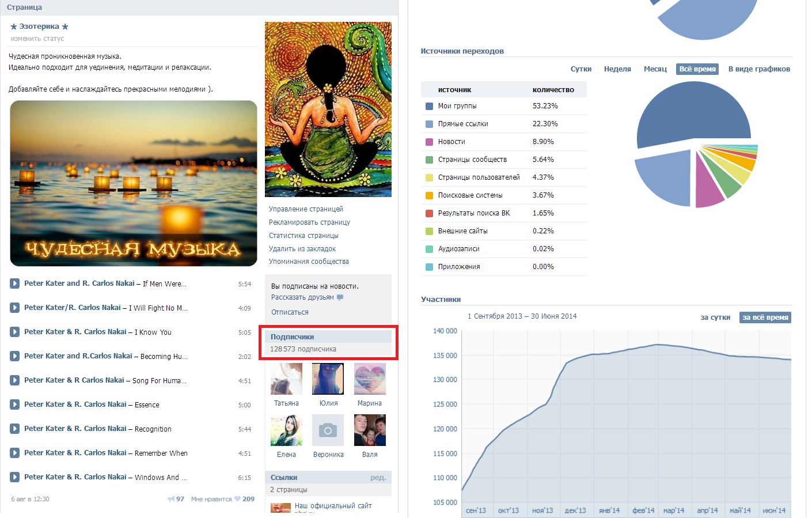Click the "источник" column header
The height and width of the screenshot is (518, 812).
pos(454,90)
